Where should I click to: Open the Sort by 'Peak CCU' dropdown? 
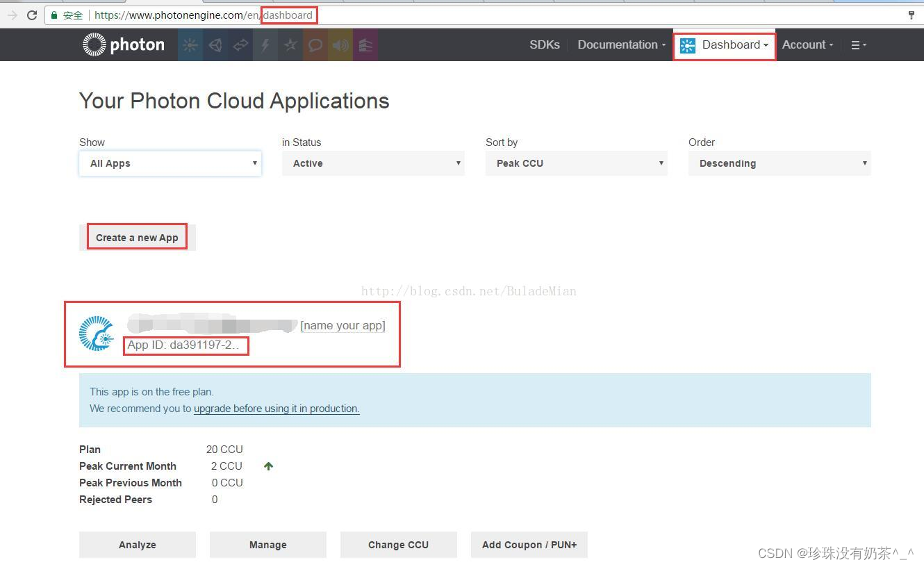(x=577, y=163)
